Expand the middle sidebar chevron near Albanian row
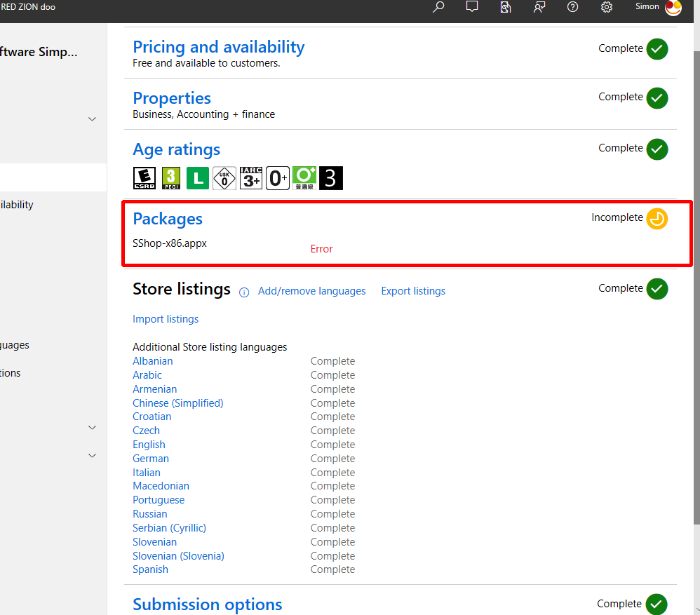The width and height of the screenshot is (700, 615). 92,427
